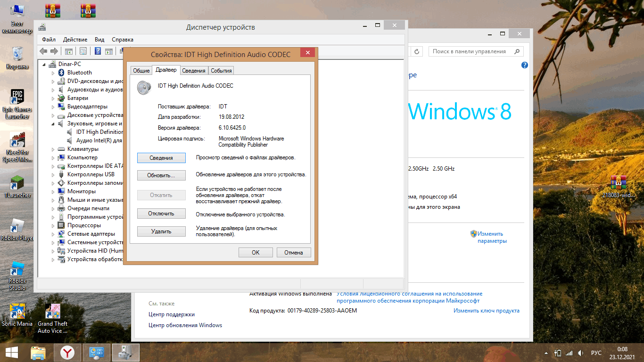Viewport: 644px width, 362px height.
Task: Click OK in the properties dialog
Action: (256, 252)
